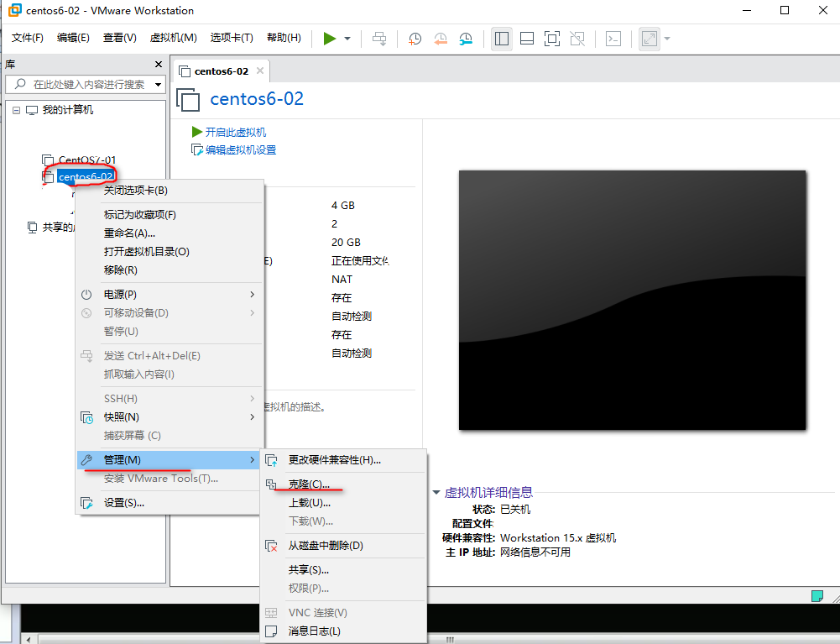Click the settings icon beside 设置(S)...
The height and width of the screenshot is (644, 840).
pyautogui.click(x=86, y=503)
